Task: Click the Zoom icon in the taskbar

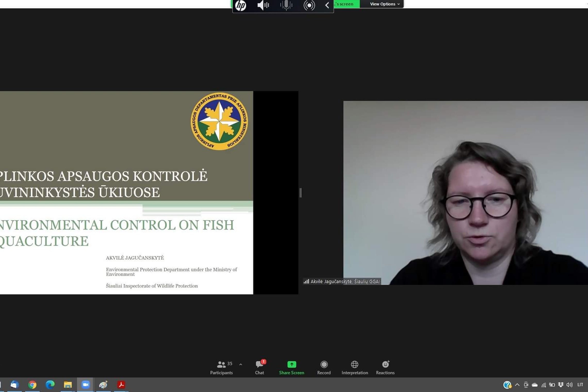Action: click(85, 385)
